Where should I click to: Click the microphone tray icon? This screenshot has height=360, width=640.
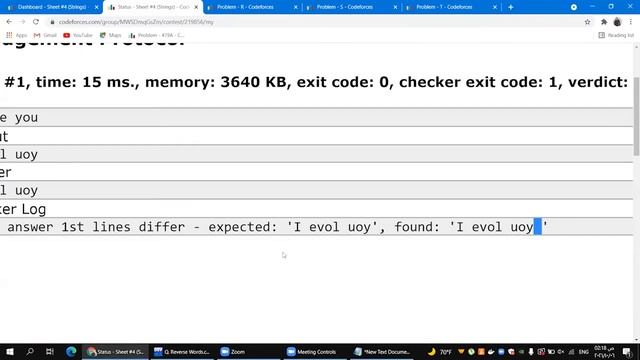[531, 351]
